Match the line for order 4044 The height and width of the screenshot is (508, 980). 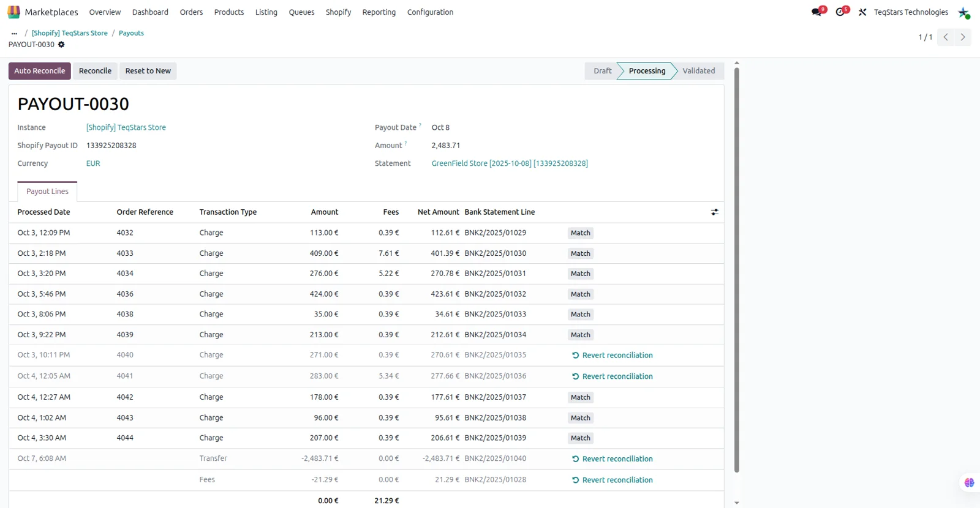(581, 438)
